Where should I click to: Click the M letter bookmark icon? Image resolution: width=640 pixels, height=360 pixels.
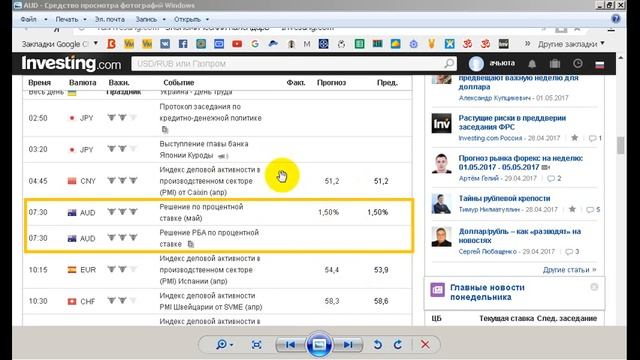pyautogui.click(x=307, y=44)
